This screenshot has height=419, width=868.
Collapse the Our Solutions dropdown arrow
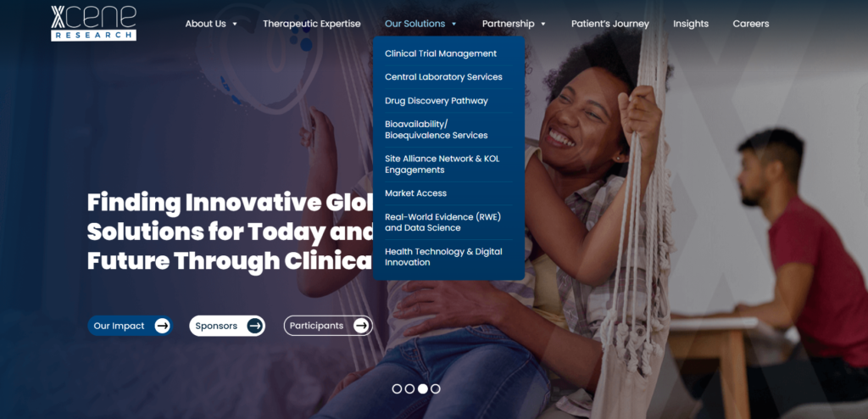pyautogui.click(x=454, y=24)
